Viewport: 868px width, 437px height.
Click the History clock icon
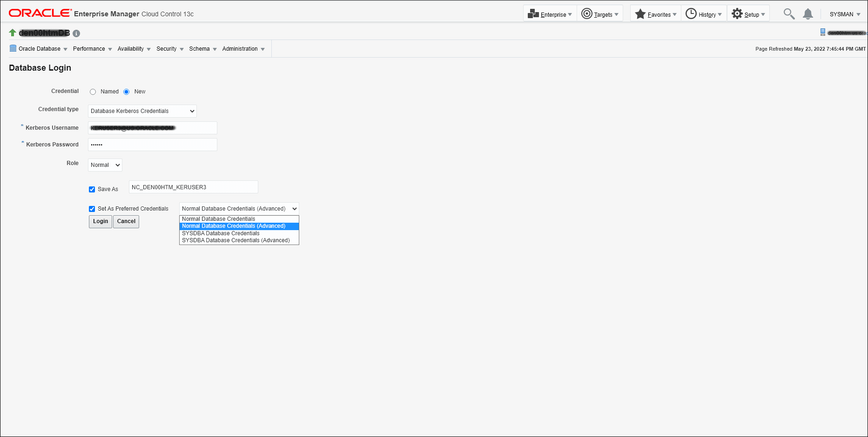pos(692,13)
